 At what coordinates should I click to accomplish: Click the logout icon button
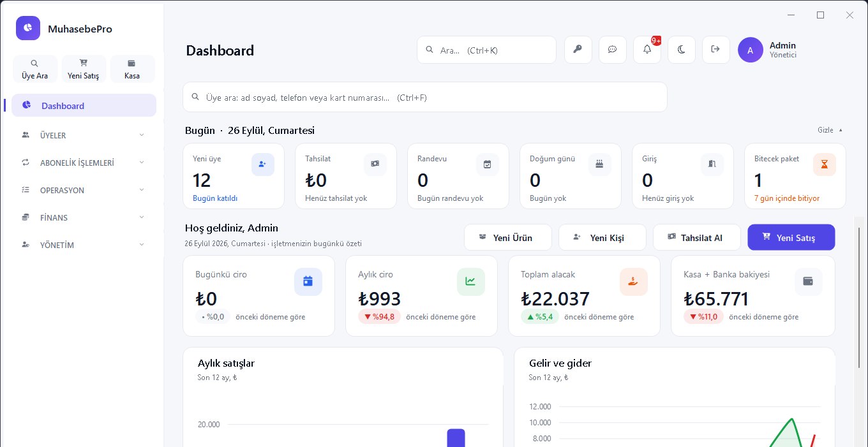(716, 50)
